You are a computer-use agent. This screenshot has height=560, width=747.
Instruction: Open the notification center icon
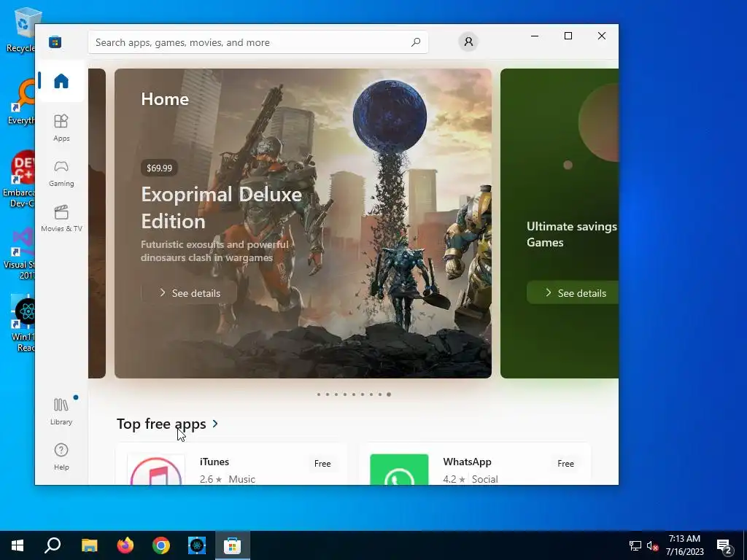coord(724,545)
